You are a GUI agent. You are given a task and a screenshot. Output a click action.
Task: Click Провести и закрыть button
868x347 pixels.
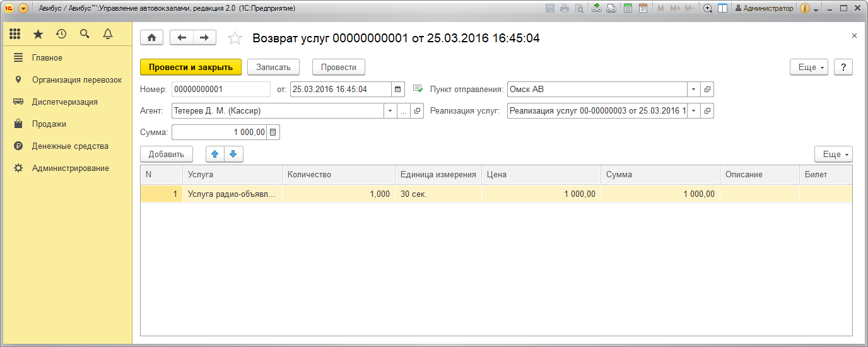point(191,68)
